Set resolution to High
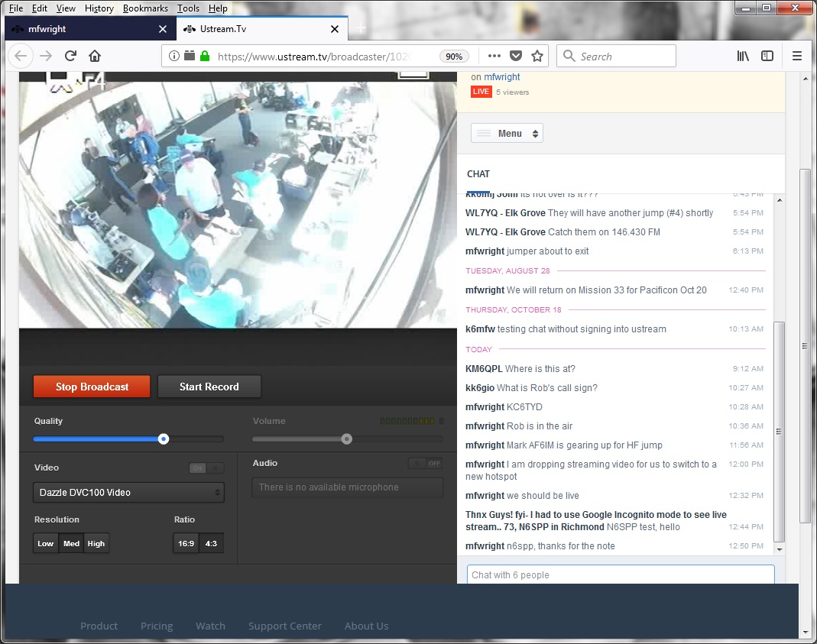 (96, 544)
